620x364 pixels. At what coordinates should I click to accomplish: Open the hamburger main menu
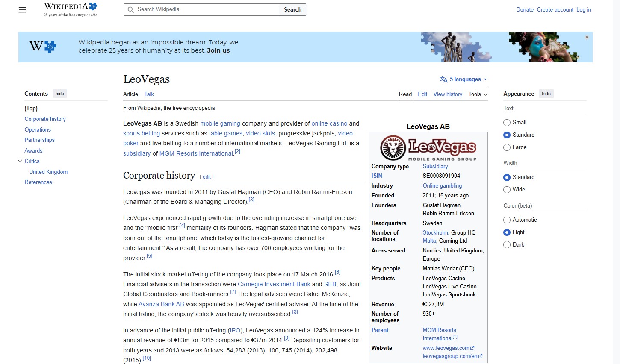point(22,9)
